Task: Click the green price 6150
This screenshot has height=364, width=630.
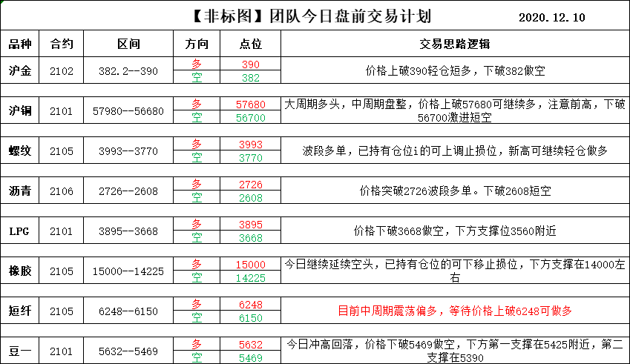Action: [251, 317]
